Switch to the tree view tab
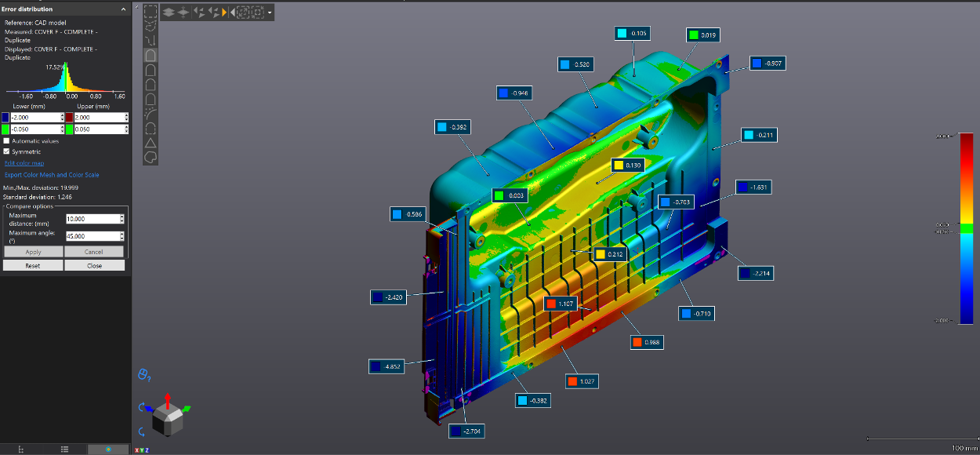 (21, 449)
